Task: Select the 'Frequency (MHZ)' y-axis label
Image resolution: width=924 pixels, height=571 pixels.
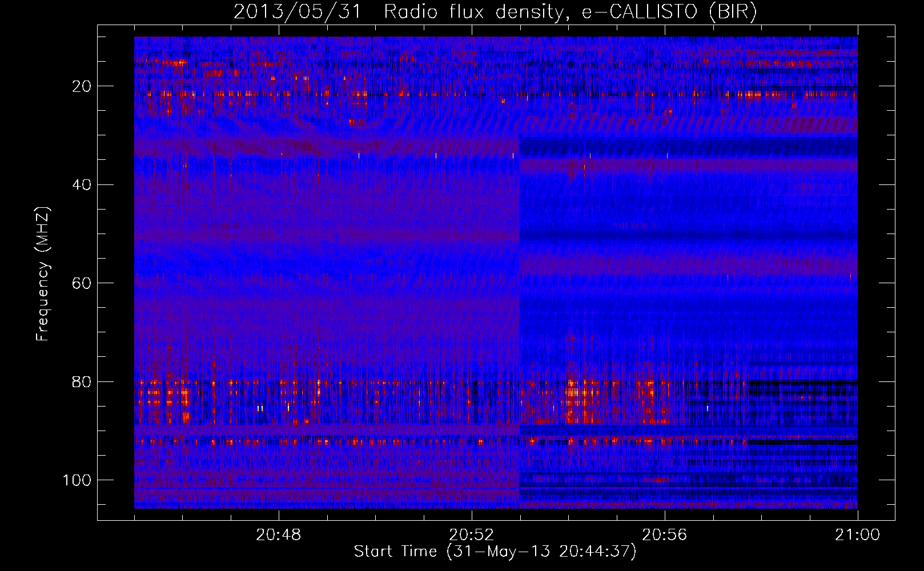Action: [x=43, y=274]
